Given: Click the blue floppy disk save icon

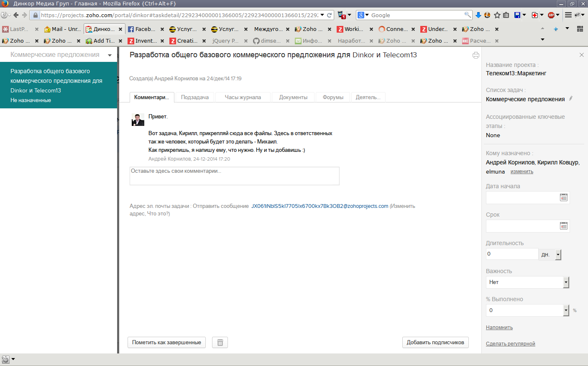Looking at the screenshot, I should point(517,15).
